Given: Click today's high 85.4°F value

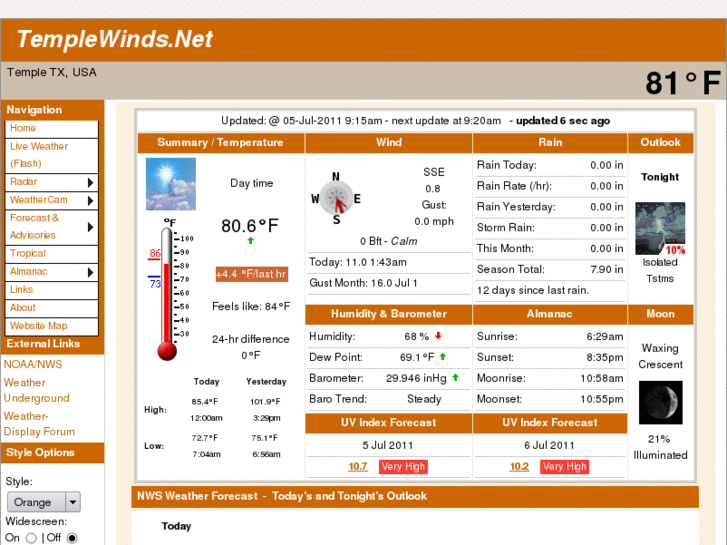Looking at the screenshot, I should click(205, 402).
